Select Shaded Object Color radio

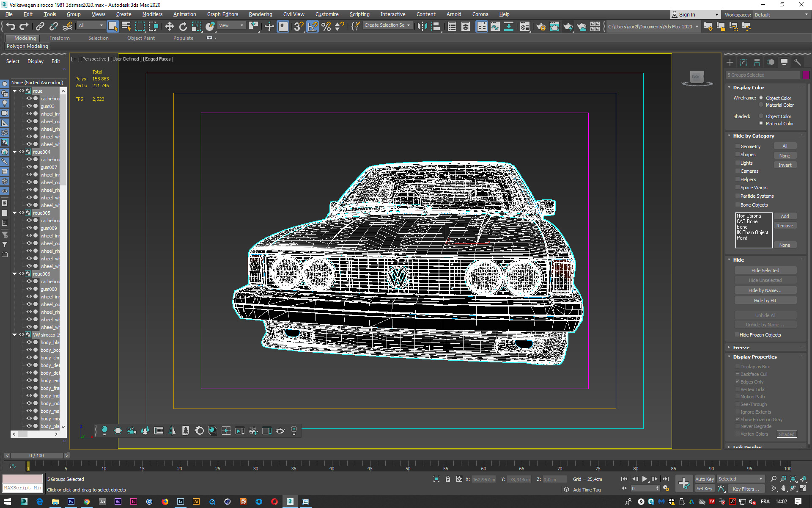pos(761,116)
